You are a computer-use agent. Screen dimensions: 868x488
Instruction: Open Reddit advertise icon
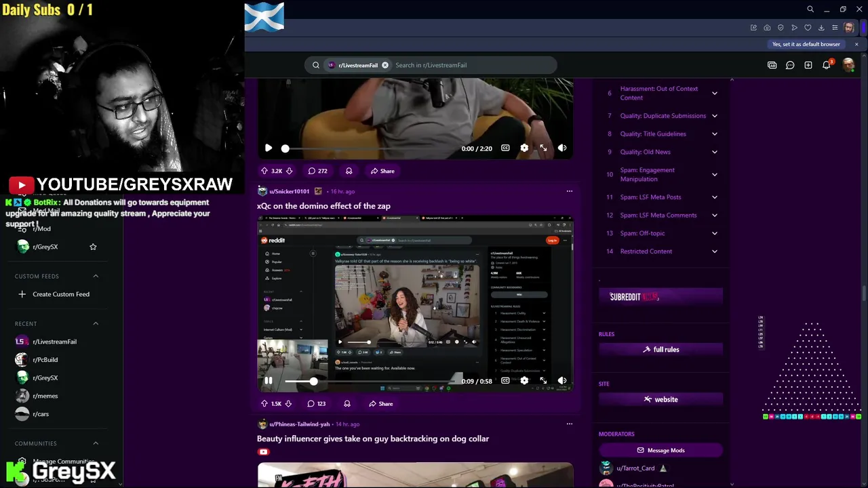click(x=772, y=65)
